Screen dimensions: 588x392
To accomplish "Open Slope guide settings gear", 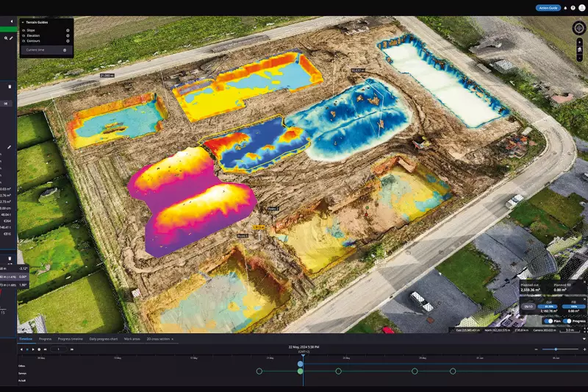I will coord(68,30).
